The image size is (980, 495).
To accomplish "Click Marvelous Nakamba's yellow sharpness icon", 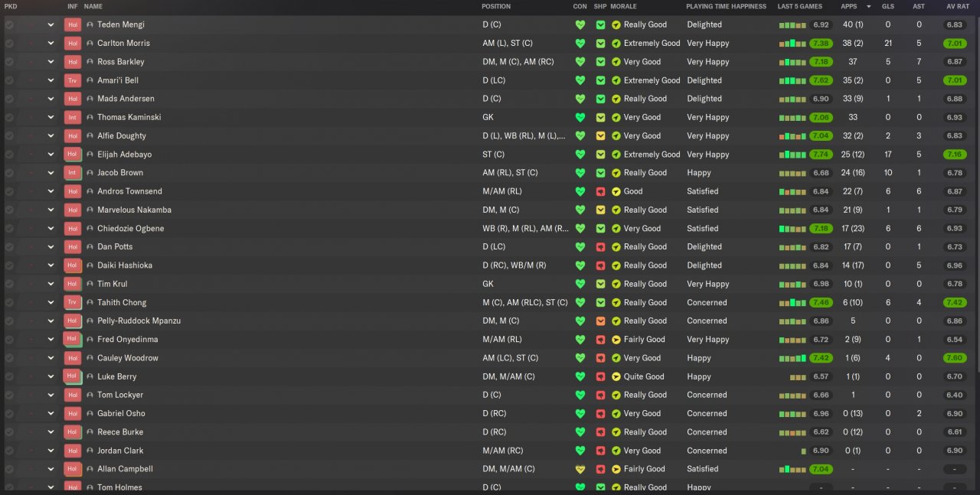I will pos(601,210).
